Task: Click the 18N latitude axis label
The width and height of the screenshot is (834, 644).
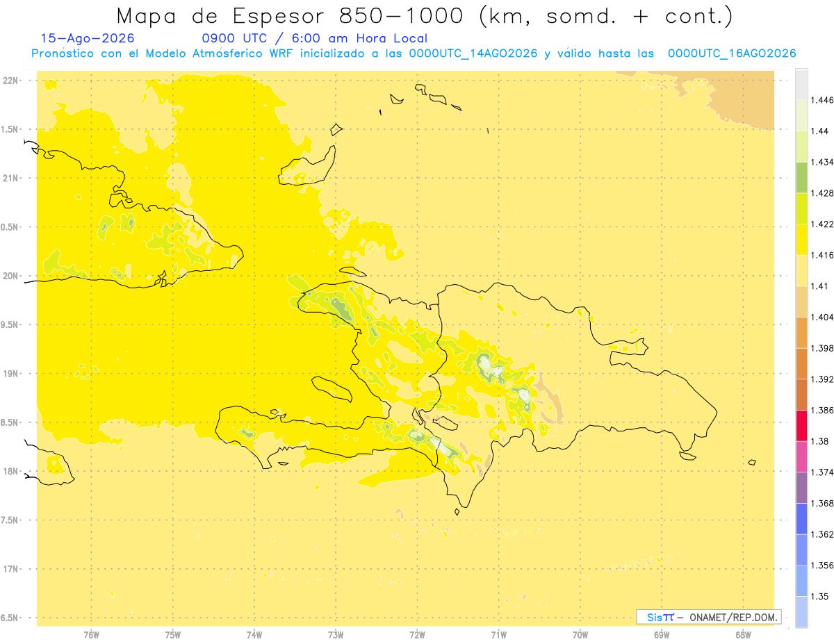Action: point(11,472)
